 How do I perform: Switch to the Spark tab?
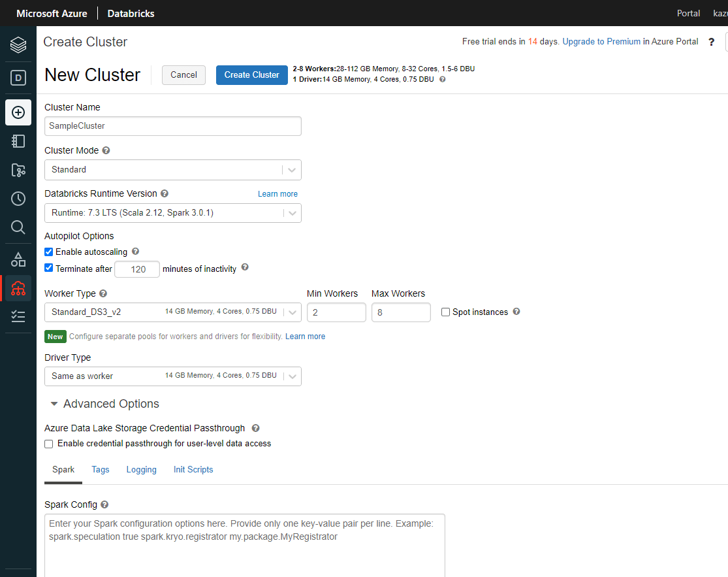point(63,470)
